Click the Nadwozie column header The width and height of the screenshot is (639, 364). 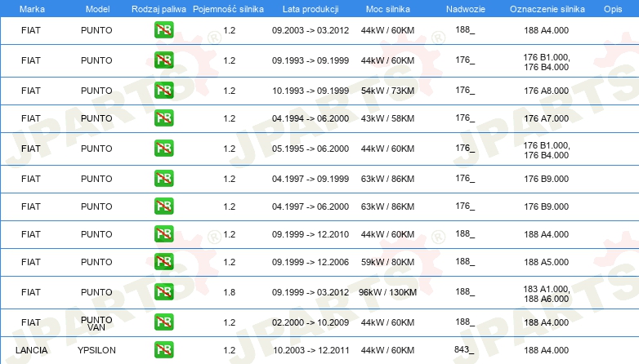[466, 9]
